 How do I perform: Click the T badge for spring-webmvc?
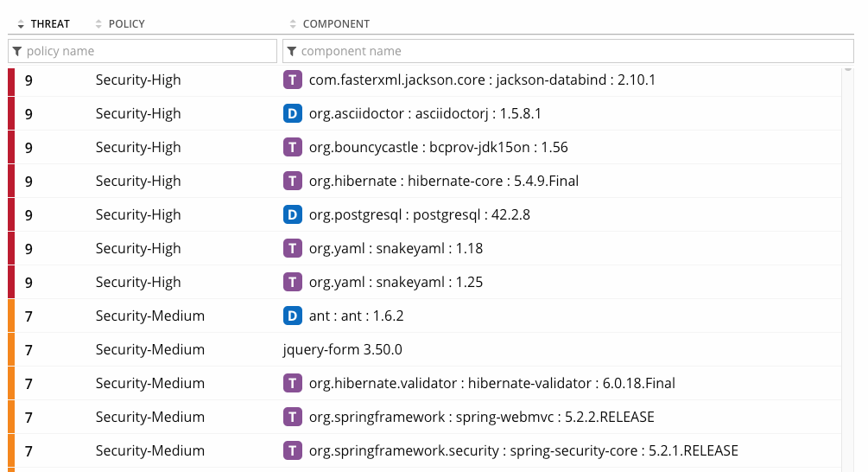coord(292,418)
